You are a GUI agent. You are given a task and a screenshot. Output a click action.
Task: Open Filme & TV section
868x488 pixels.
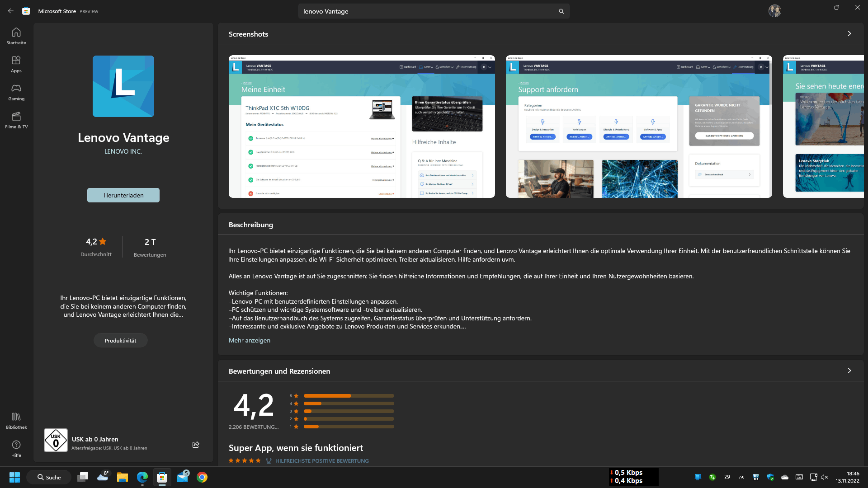(x=16, y=120)
